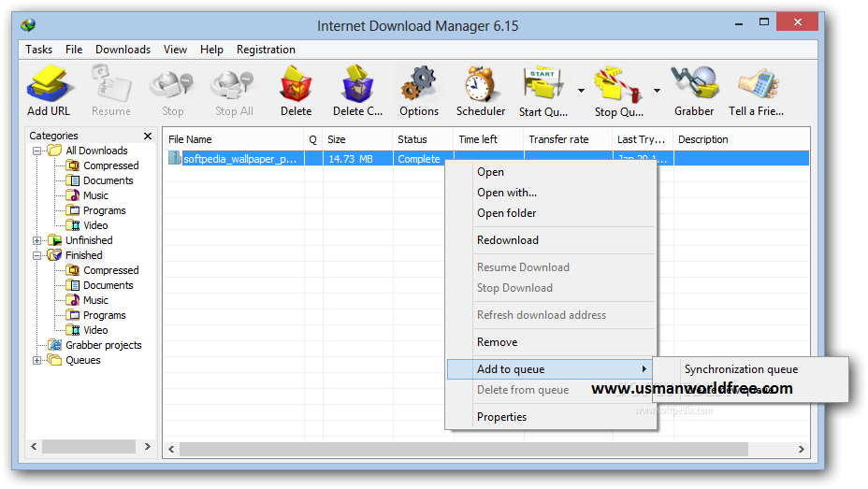Open the File menu

[74, 50]
